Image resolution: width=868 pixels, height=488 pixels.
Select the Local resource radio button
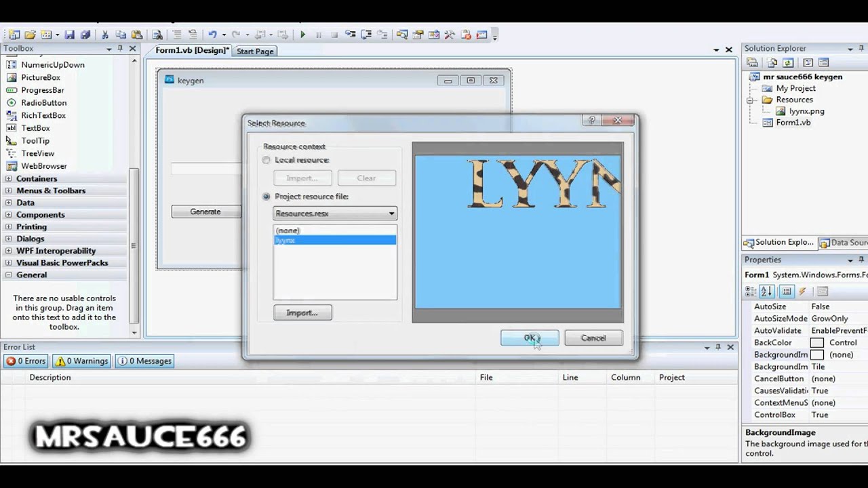point(267,160)
